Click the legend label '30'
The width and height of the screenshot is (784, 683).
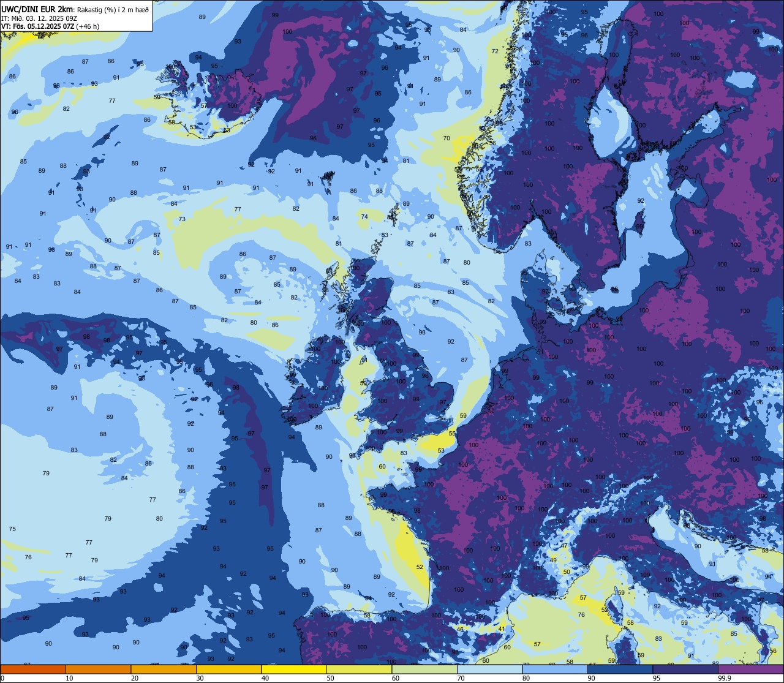point(200,678)
